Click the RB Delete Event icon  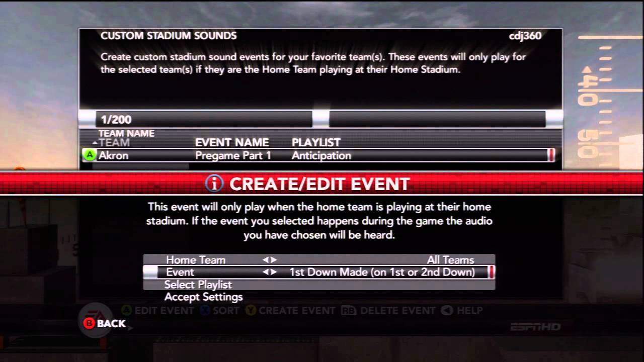tap(349, 311)
